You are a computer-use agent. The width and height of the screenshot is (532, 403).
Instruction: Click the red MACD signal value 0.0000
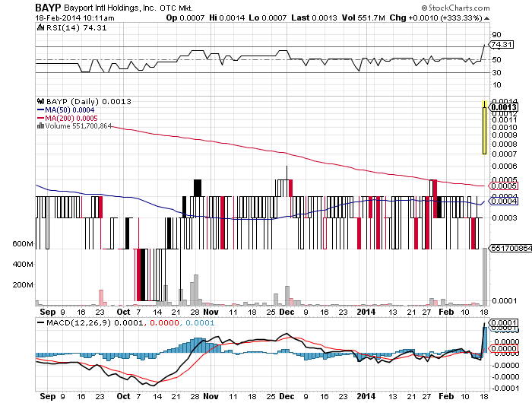click(164, 322)
